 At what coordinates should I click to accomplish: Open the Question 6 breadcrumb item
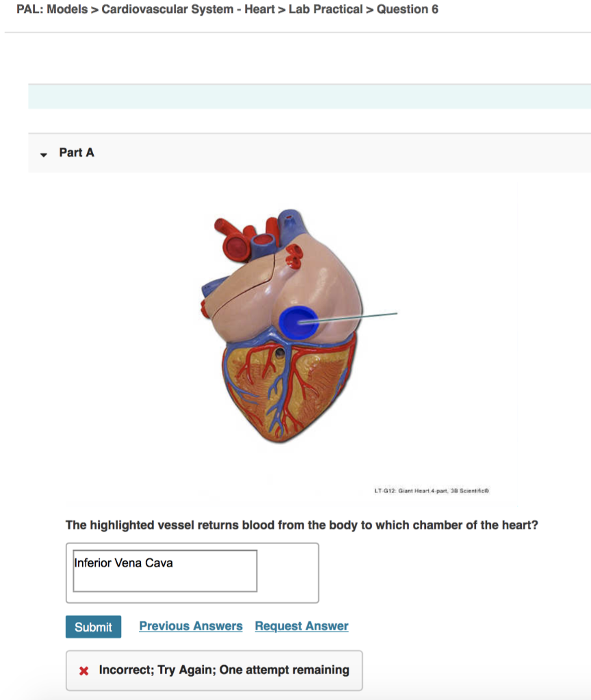coord(407,10)
